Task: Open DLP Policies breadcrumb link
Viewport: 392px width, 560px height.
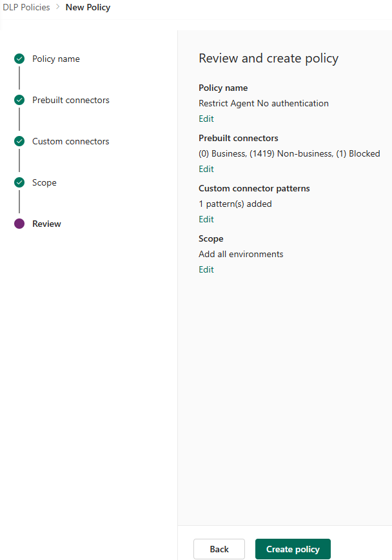Action: pyautogui.click(x=26, y=8)
